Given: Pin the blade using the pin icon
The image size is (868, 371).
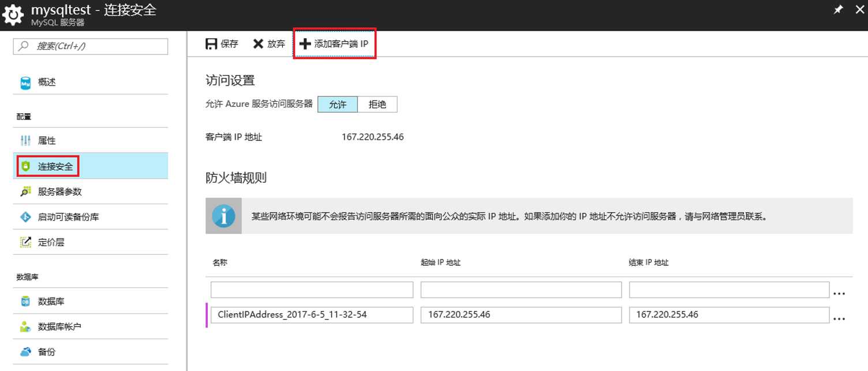Looking at the screenshot, I should pos(838,10).
